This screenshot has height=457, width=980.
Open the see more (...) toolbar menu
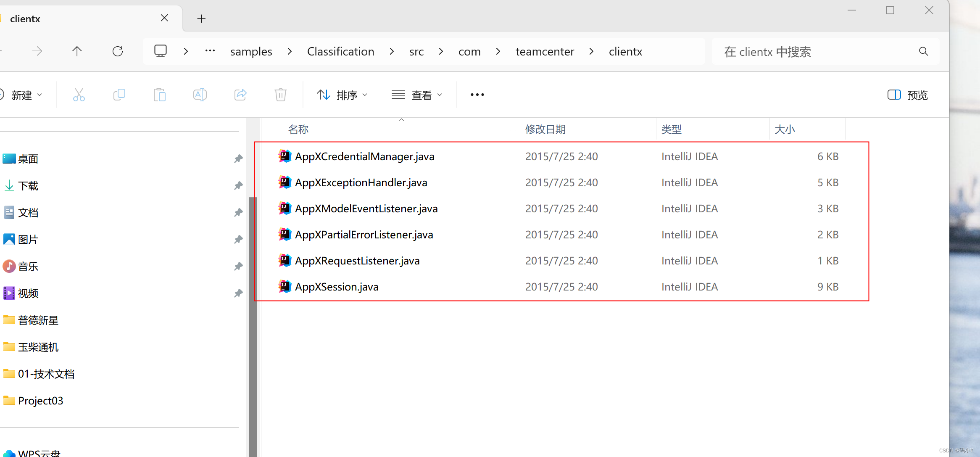(477, 95)
